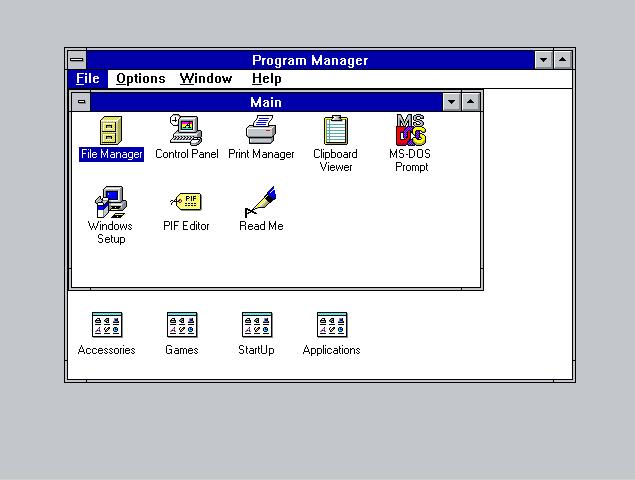Screen dimensions: 635x480
Task: Select the Accessories group icon
Action: 107,325
